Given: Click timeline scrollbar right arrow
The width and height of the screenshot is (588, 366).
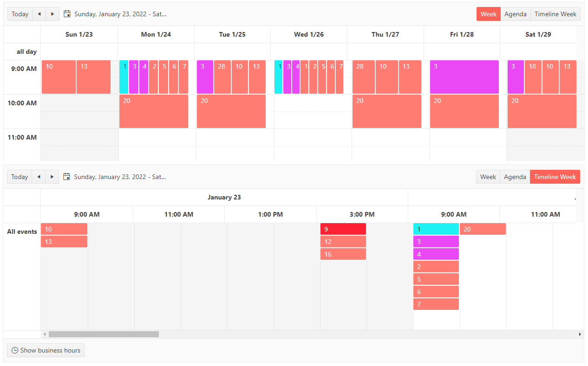Looking at the screenshot, I should click(580, 334).
